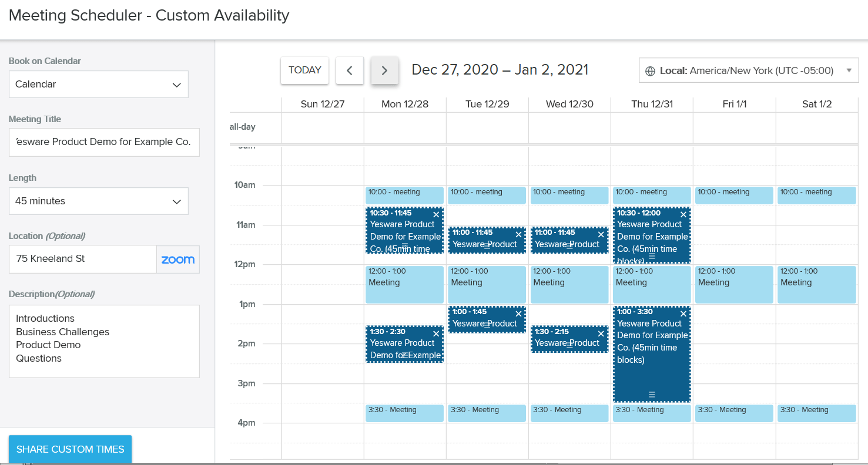Image resolution: width=868 pixels, height=465 pixels.
Task: Remove the Monday 1:30 - 2:30 availability slot
Action: coord(435,333)
